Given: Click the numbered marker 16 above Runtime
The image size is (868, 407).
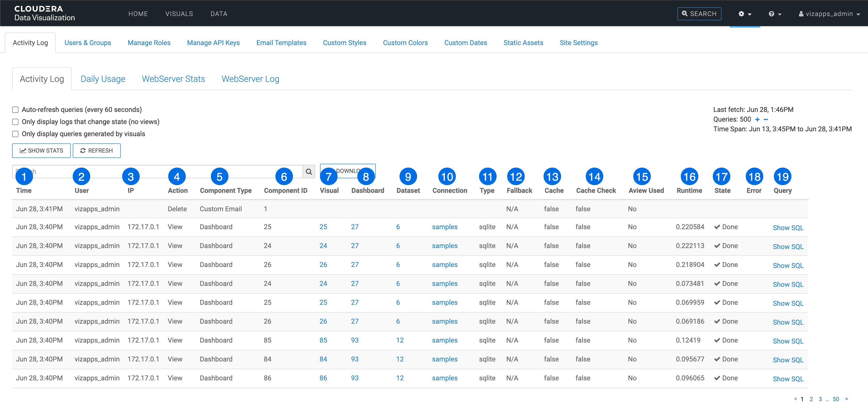Looking at the screenshot, I should point(689,177).
